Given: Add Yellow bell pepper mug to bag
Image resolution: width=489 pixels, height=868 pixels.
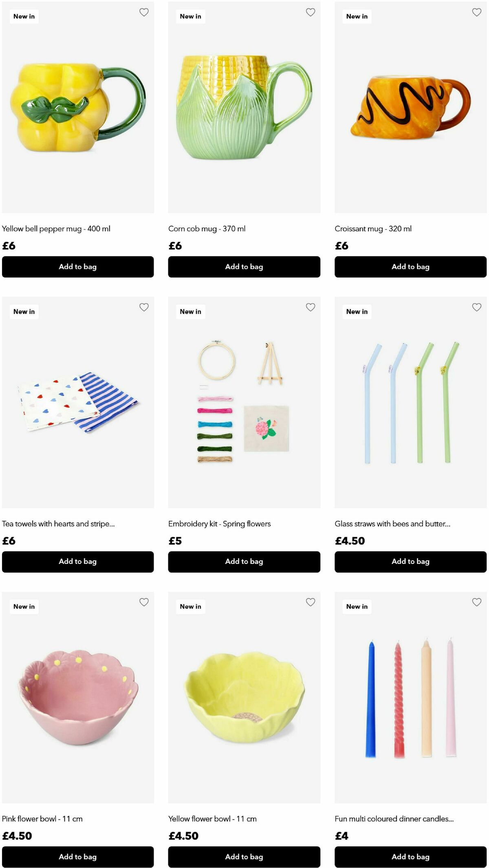Looking at the screenshot, I should pos(78,267).
